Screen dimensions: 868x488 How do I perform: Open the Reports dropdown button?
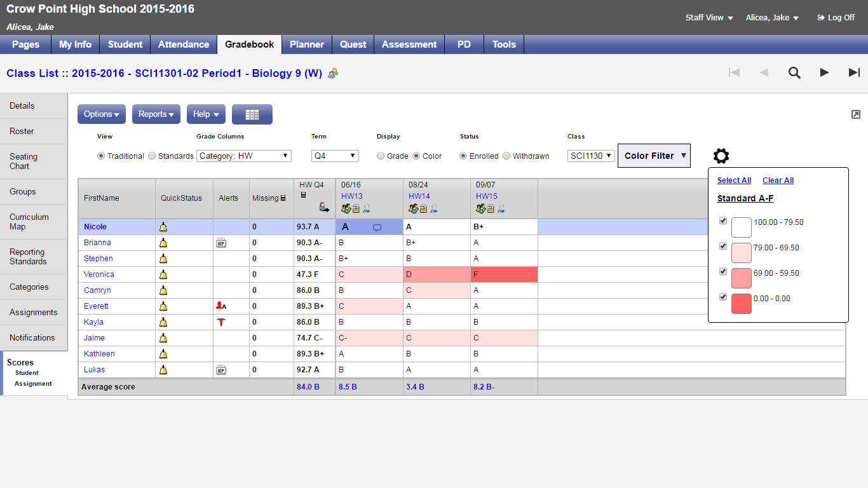(156, 114)
